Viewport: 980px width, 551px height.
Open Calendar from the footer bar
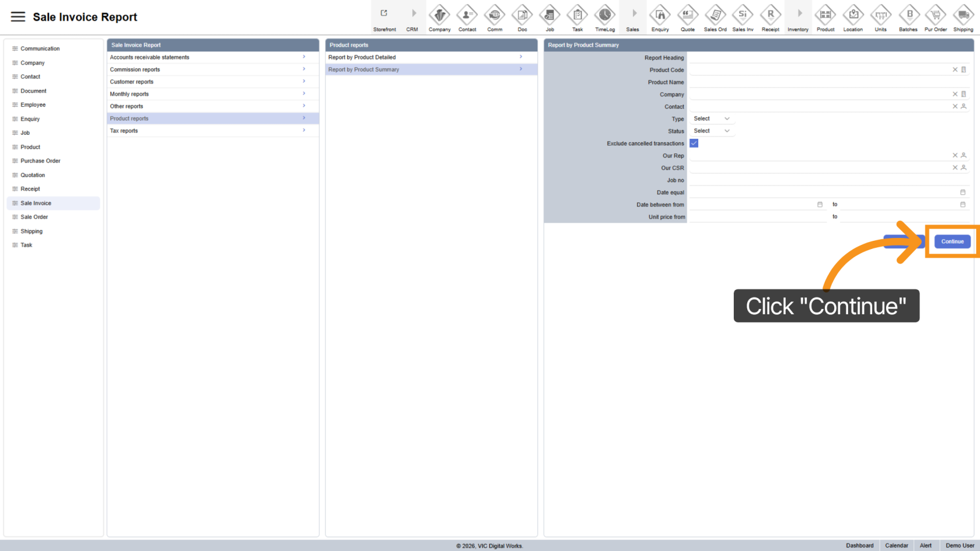[x=896, y=546]
